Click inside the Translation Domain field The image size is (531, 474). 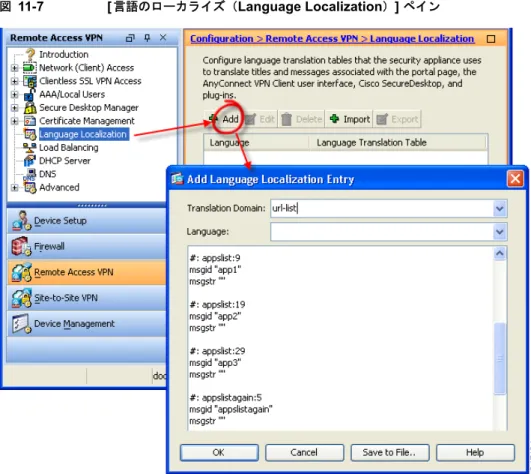[x=382, y=208]
